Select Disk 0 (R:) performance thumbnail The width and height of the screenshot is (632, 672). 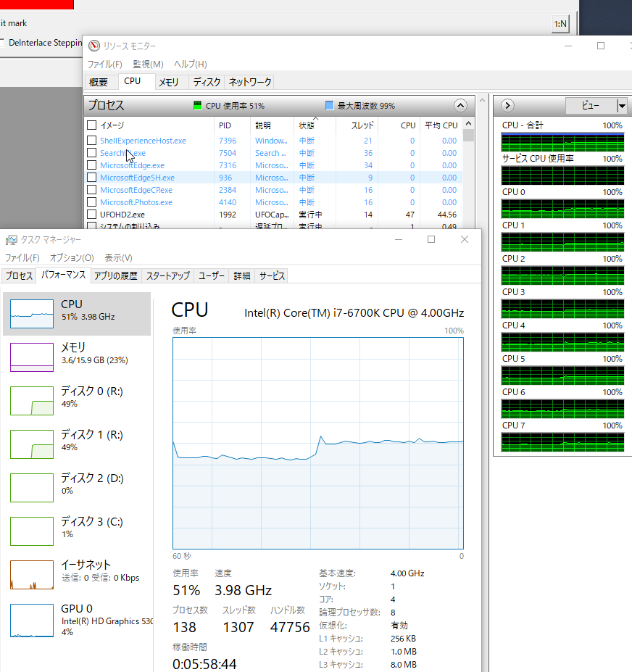pos(32,401)
